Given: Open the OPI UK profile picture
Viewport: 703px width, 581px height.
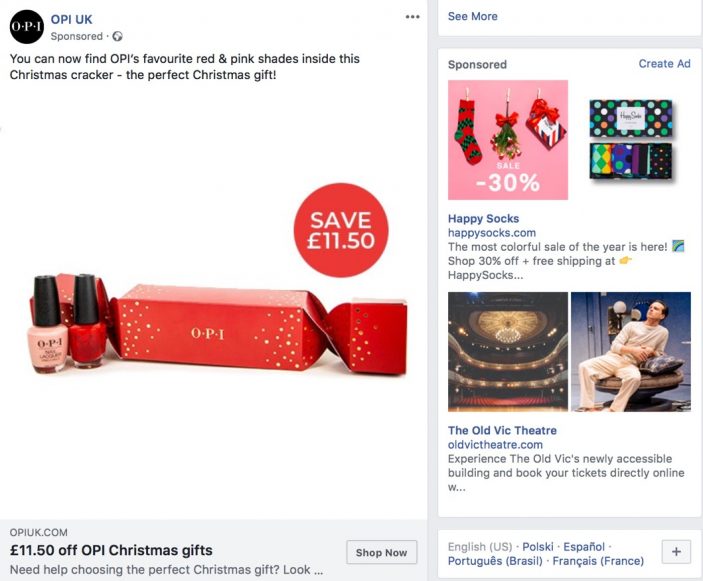Looking at the screenshot, I should pyautogui.click(x=27, y=27).
